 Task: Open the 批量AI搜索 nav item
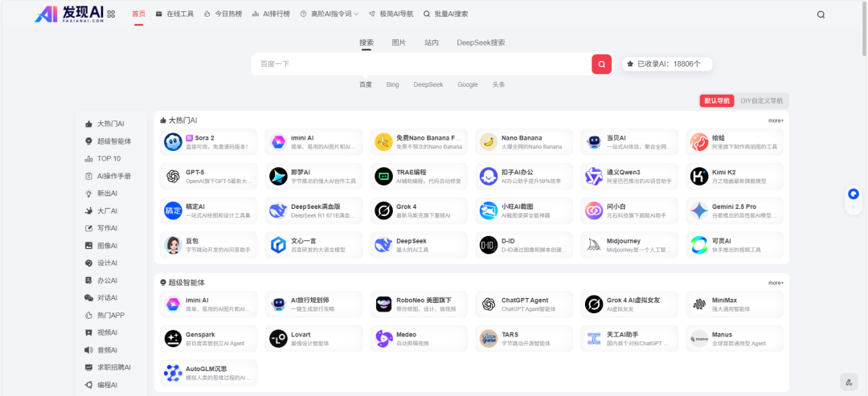(445, 14)
